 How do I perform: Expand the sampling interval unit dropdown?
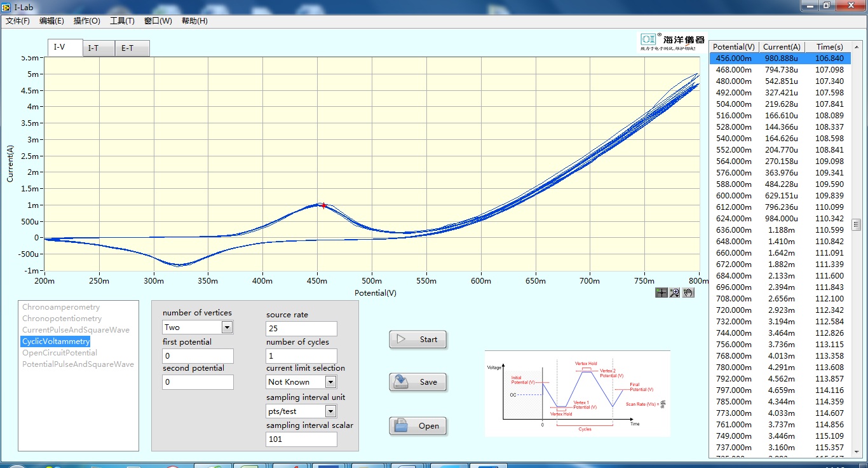click(330, 411)
